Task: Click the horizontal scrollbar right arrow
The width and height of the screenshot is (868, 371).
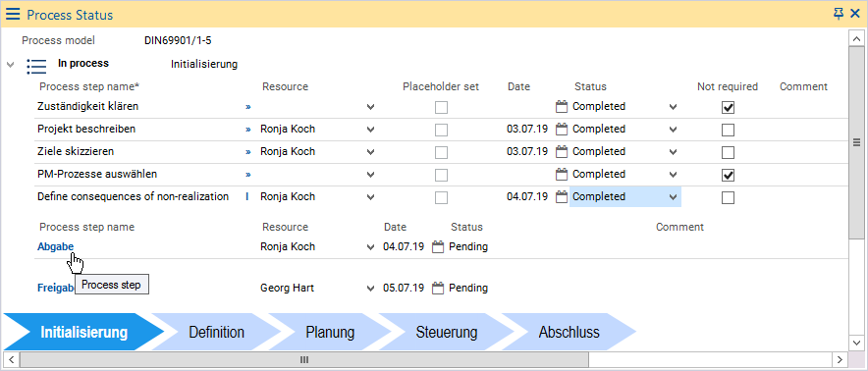Action: (x=841, y=359)
